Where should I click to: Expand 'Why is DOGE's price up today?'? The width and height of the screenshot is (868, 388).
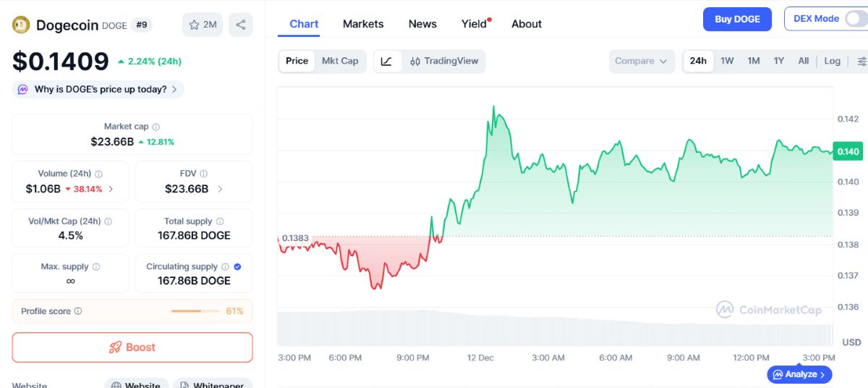point(98,90)
